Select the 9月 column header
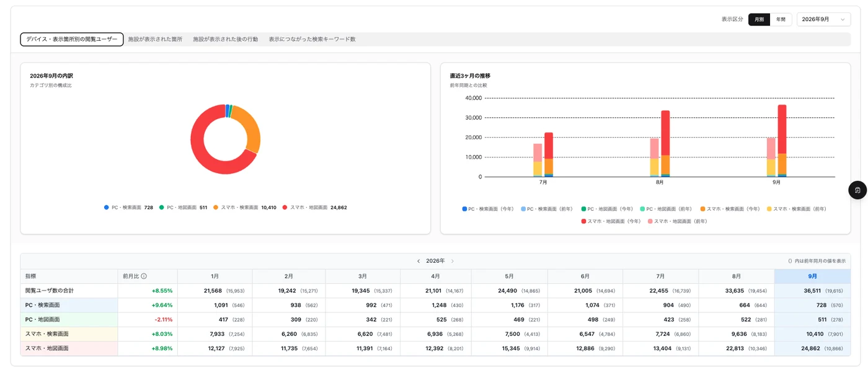868x375 pixels. pyautogui.click(x=812, y=276)
